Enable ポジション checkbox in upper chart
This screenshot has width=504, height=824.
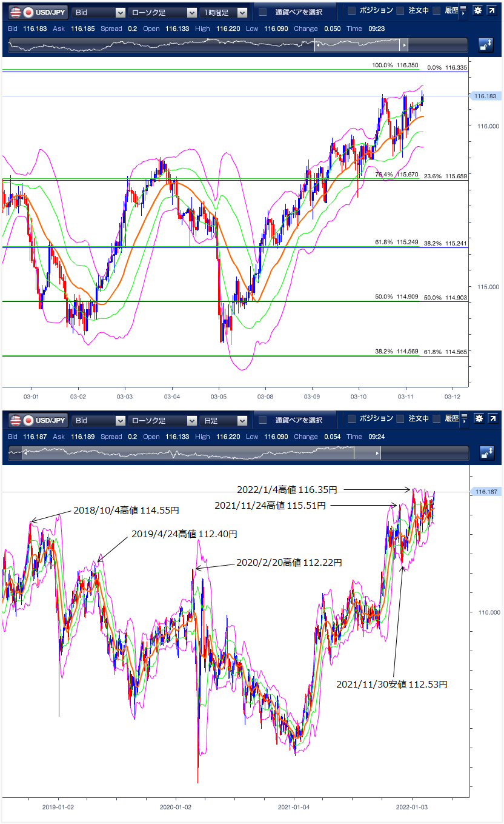click(x=351, y=11)
